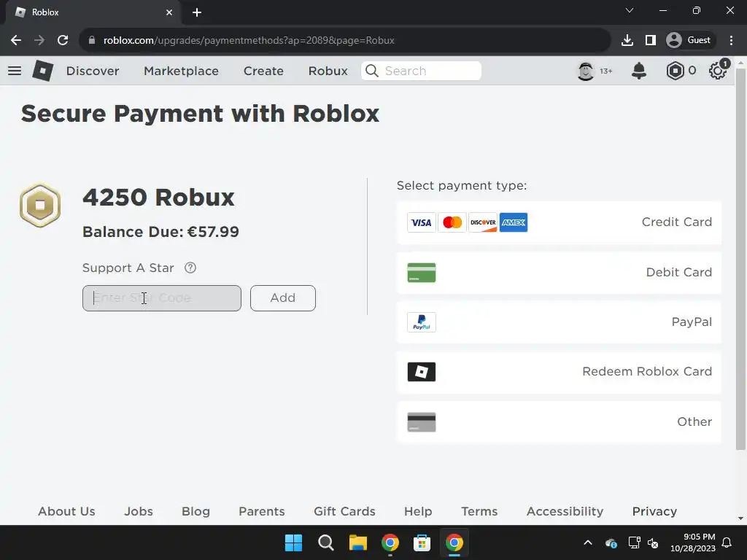The image size is (747, 560).
Task: Open the About Us footer link
Action: click(66, 511)
